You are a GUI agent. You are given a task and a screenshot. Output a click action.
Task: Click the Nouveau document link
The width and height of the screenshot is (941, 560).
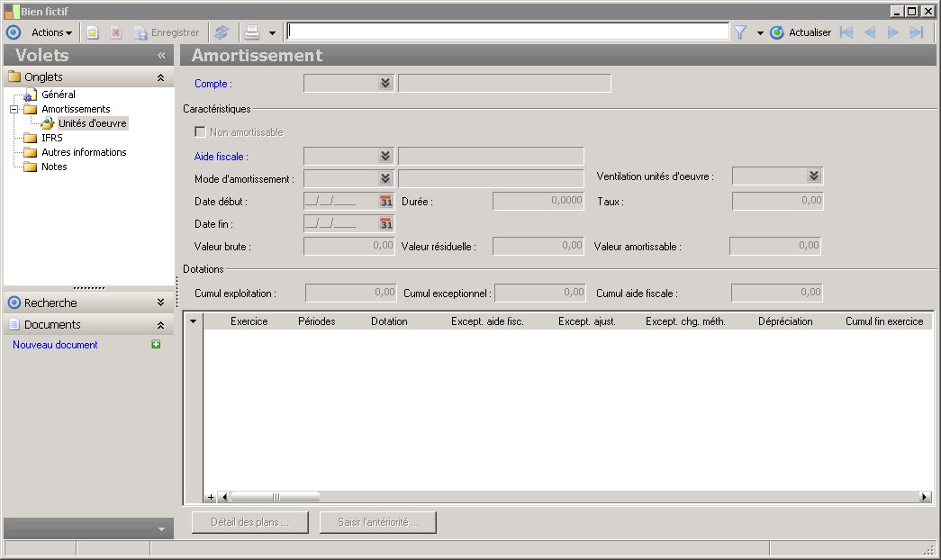tap(55, 345)
